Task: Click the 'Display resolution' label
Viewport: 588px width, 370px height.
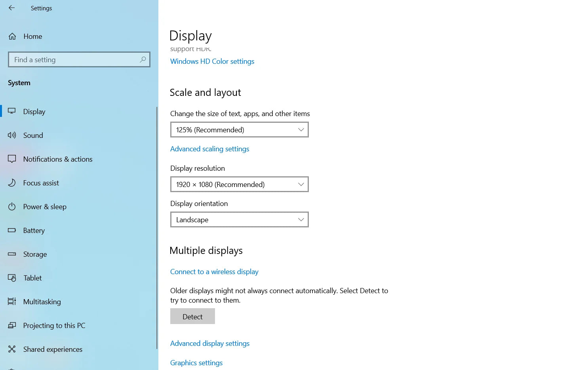Action: 198,168
